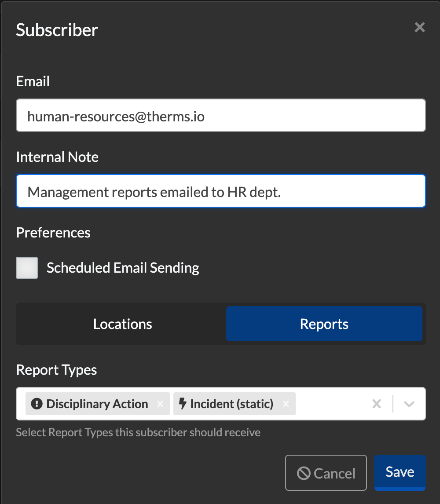Close the Subscriber dialog via X icon
The width and height of the screenshot is (440, 504).
(x=419, y=27)
